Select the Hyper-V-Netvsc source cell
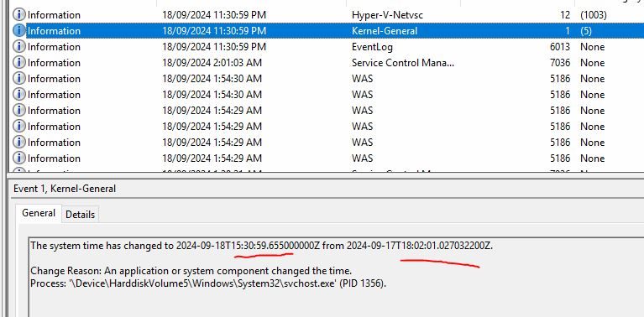Image resolution: width=644 pixels, height=317 pixels. 387,15
